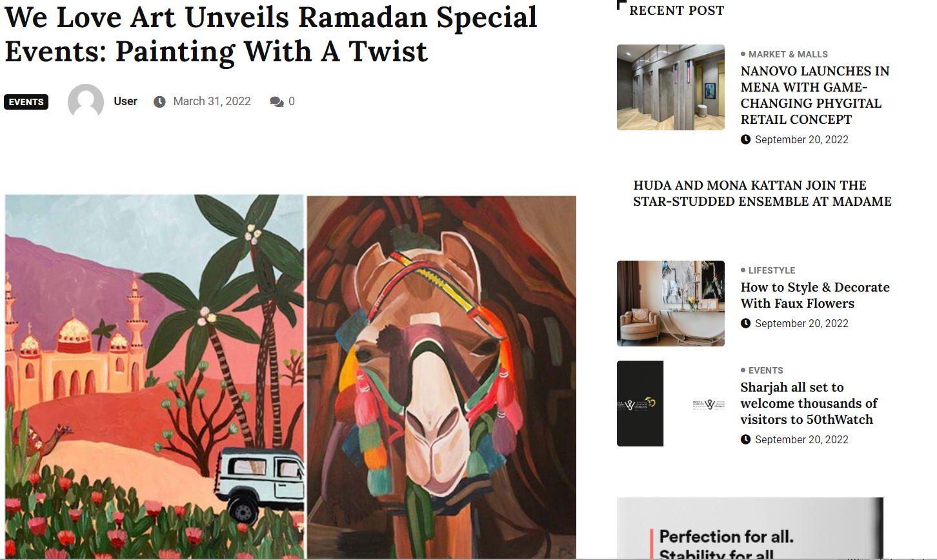Click the camel painting image

[441, 377]
